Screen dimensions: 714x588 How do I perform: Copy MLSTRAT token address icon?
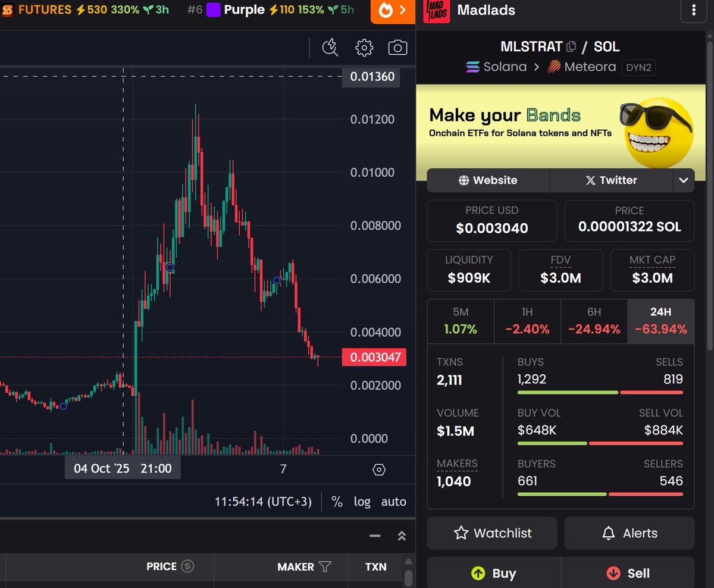[571, 46]
